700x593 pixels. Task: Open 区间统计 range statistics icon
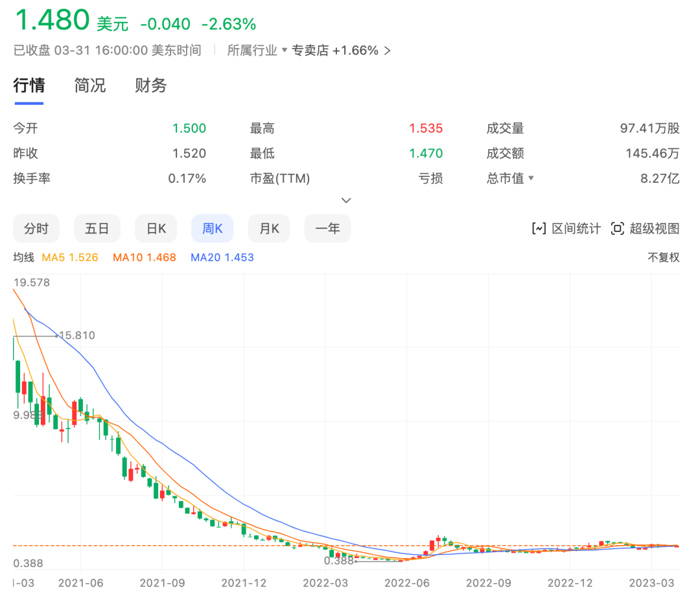539,229
